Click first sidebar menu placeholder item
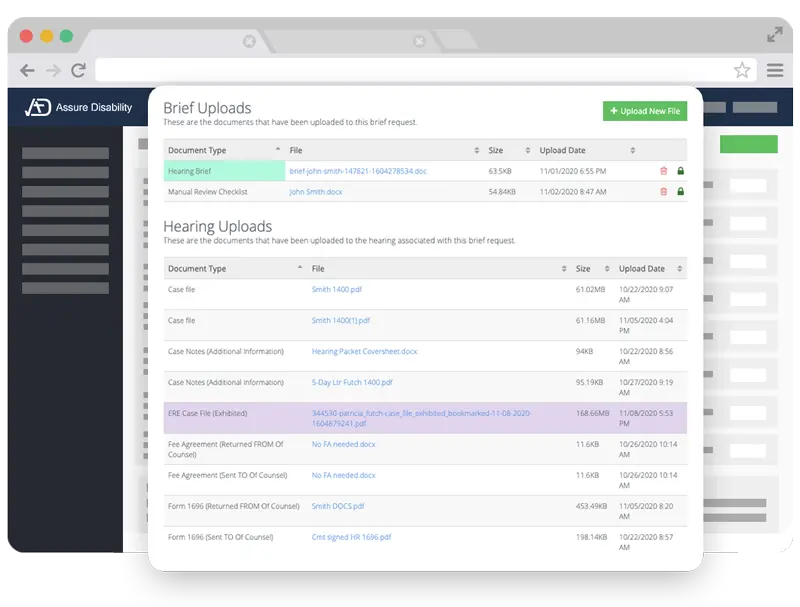The height and width of the screenshot is (607, 800). click(x=65, y=153)
